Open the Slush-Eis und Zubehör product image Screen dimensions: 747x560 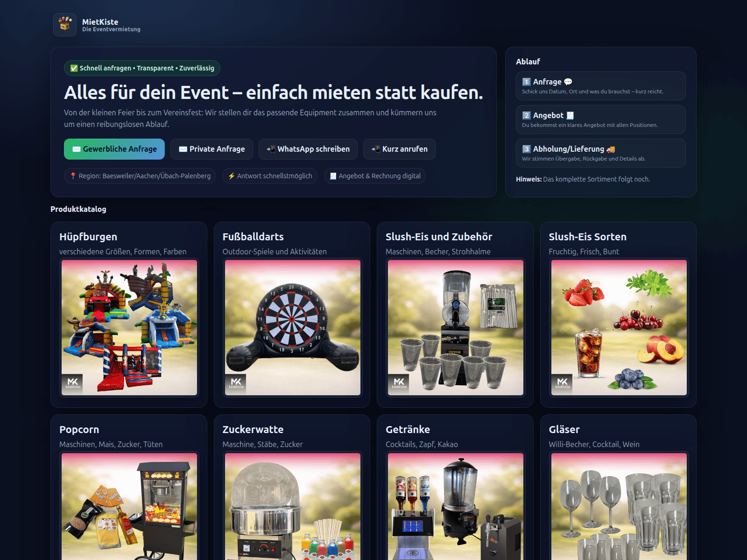coord(456,328)
